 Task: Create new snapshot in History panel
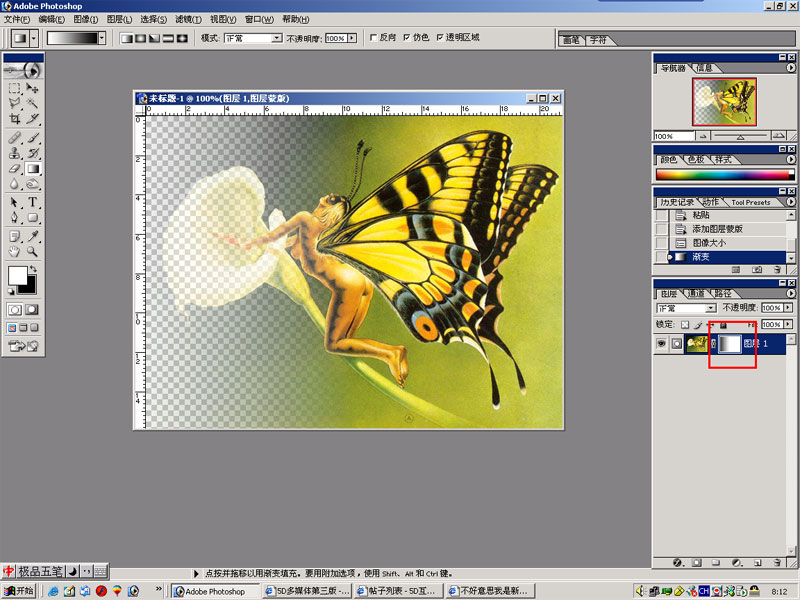click(757, 269)
